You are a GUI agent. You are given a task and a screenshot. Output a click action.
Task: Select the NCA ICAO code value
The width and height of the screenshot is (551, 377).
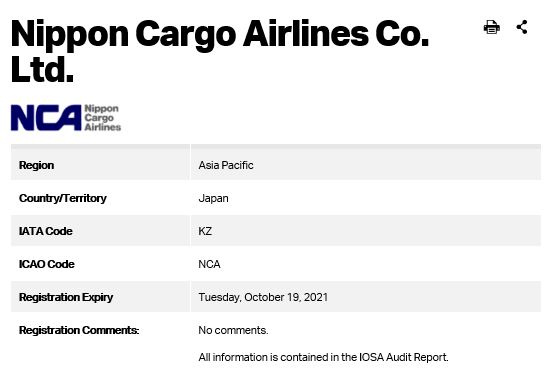[209, 264]
